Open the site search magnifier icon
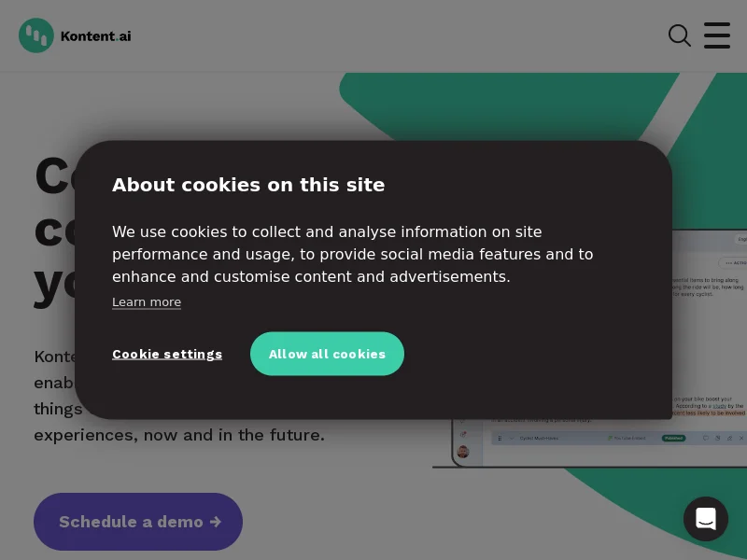 coord(680,35)
